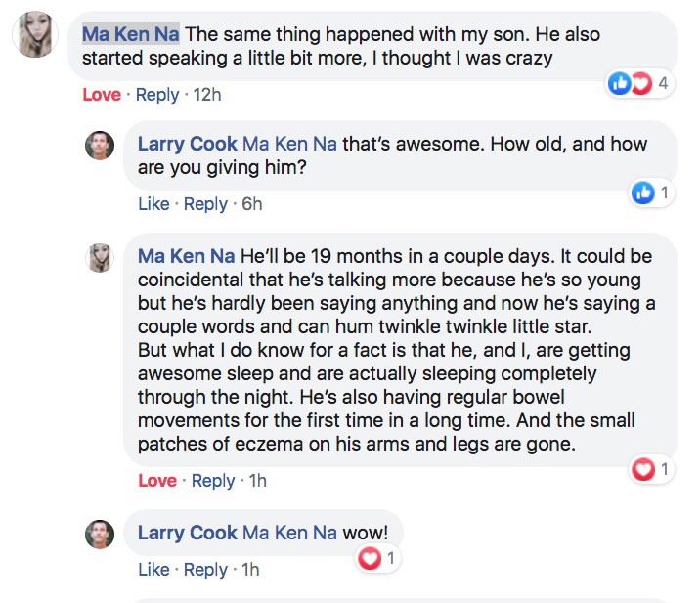This screenshot has width=700, height=603.
Task: Click the 12h timestamp on the top comment
Action: tap(208, 95)
